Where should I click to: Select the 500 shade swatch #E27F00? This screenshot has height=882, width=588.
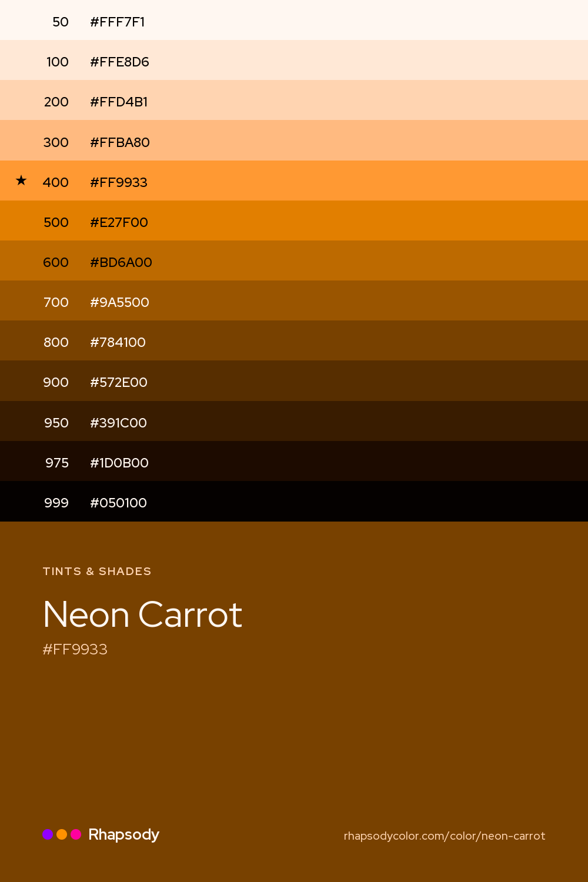[x=294, y=220]
